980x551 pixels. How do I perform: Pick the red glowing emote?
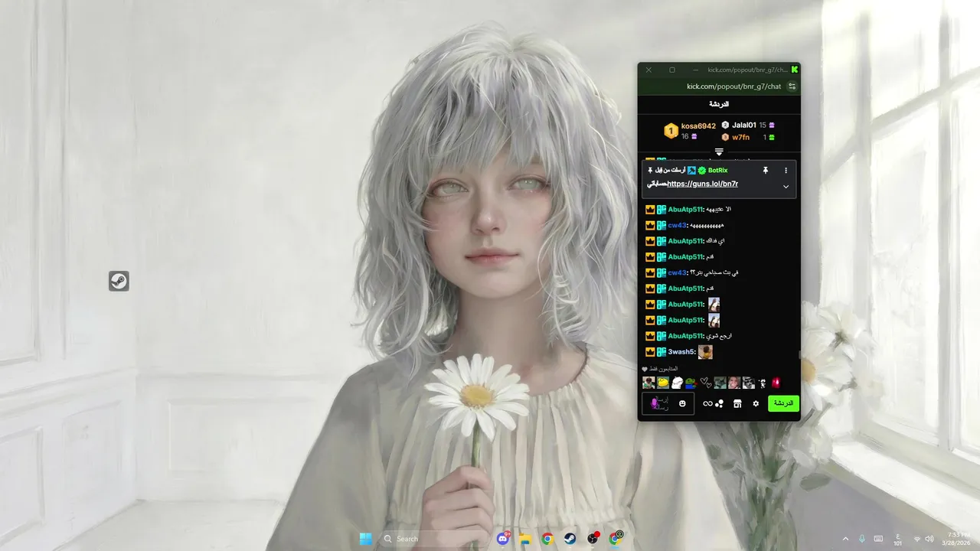click(x=776, y=383)
